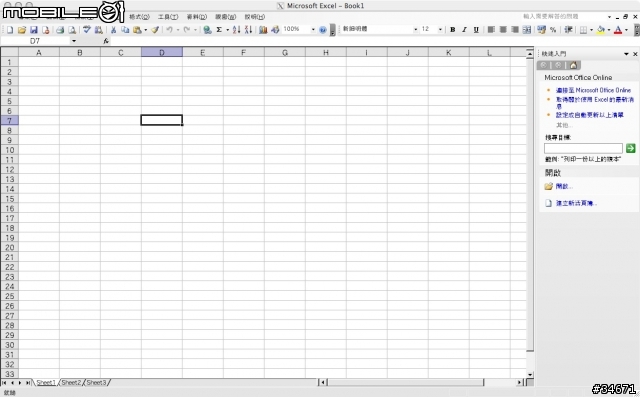The height and width of the screenshot is (397, 640).
Task: Click the help question input box
Action: pos(564,17)
